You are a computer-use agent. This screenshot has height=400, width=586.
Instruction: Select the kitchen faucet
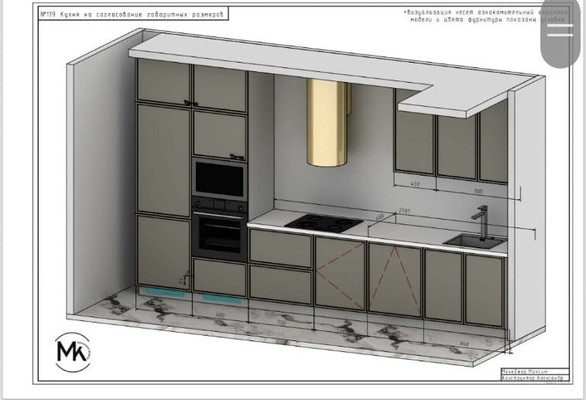point(481,221)
